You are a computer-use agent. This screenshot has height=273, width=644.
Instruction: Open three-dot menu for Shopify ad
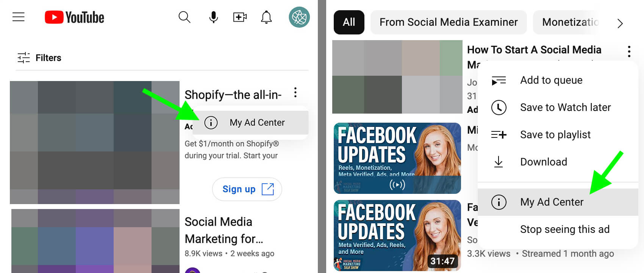[x=295, y=92]
